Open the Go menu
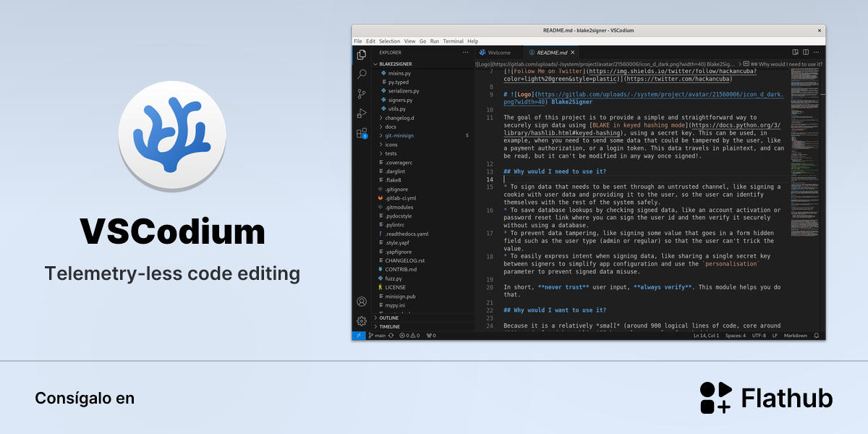Screen dimensions: 868x434 [422, 41]
